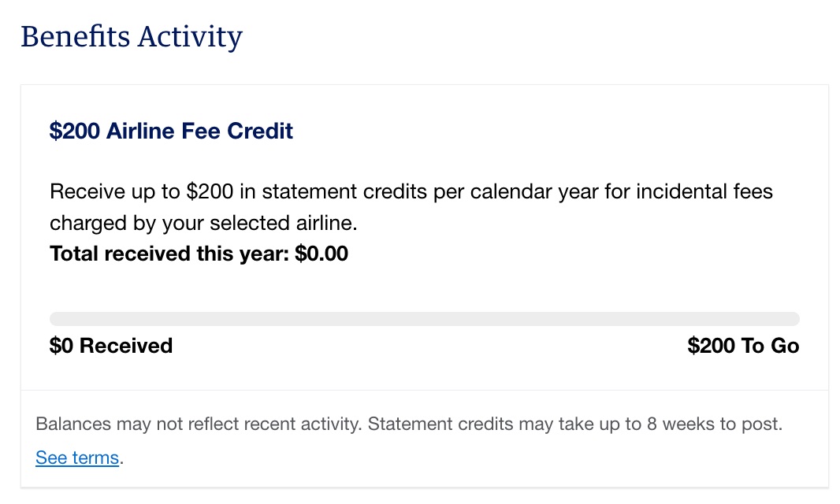Select the statement credits disclaimer text
Viewport: 840px width, 504px height.
click(x=409, y=424)
